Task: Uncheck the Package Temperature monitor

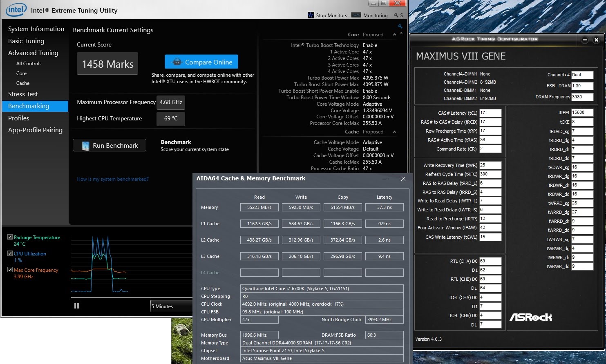Action: point(10,237)
